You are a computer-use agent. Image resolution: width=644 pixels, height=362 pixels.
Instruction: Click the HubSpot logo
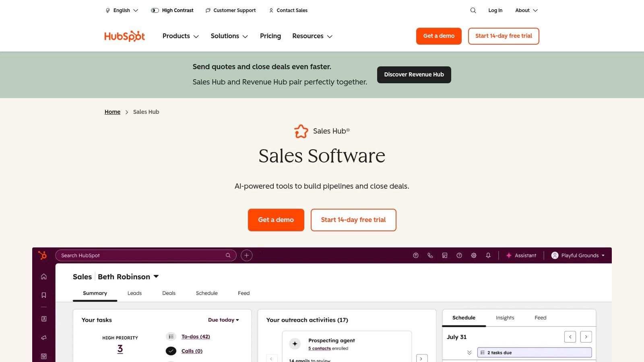click(x=124, y=36)
